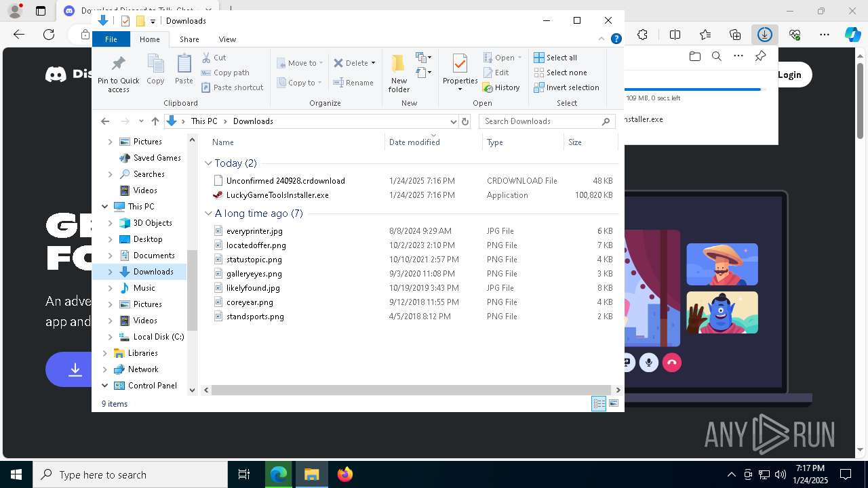868x488 pixels.
Task: Open Edge Extensions puzzle icon
Action: pyautogui.click(x=643, y=35)
